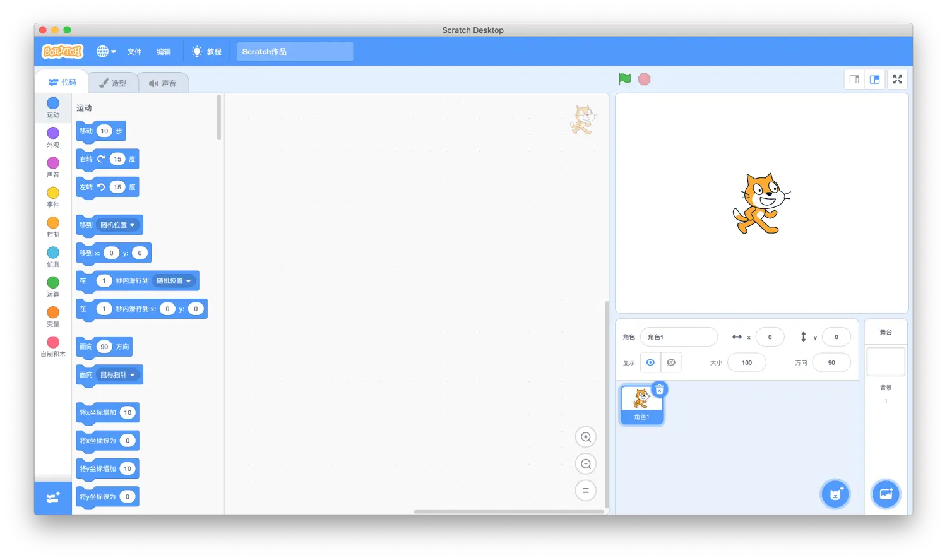
Task: Click the sprite x position field
Action: click(770, 337)
